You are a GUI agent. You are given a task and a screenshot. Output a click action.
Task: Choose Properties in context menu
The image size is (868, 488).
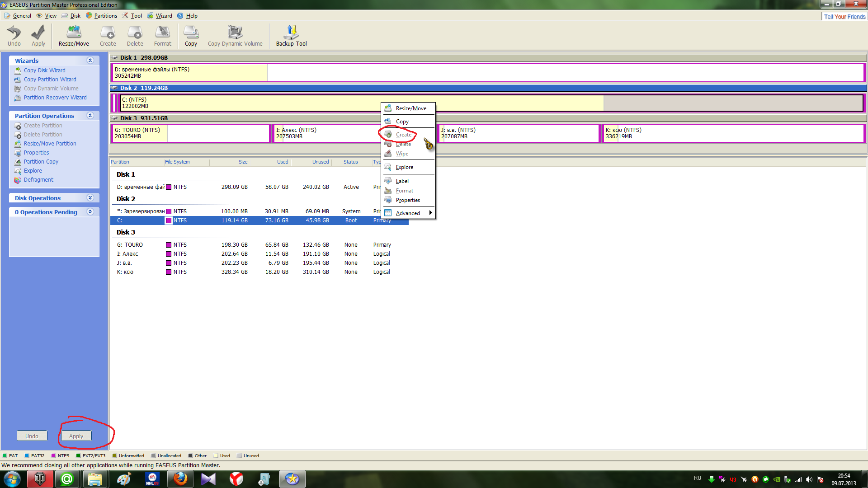pyautogui.click(x=408, y=200)
